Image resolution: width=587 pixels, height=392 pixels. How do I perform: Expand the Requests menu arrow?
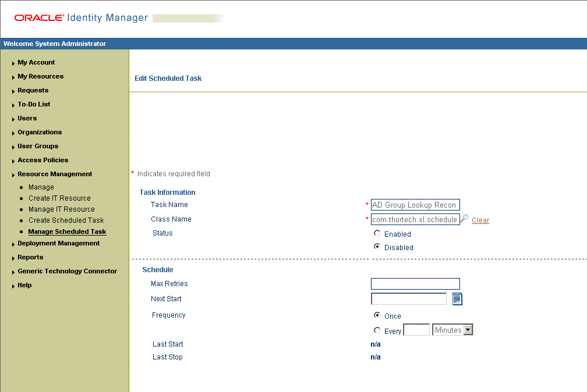pyautogui.click(x=13, y=91)
